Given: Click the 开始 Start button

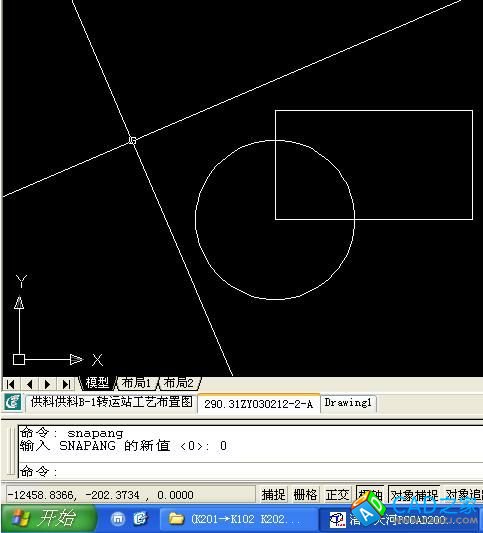Looking at the screenshot, I should [x=48, y=519].
